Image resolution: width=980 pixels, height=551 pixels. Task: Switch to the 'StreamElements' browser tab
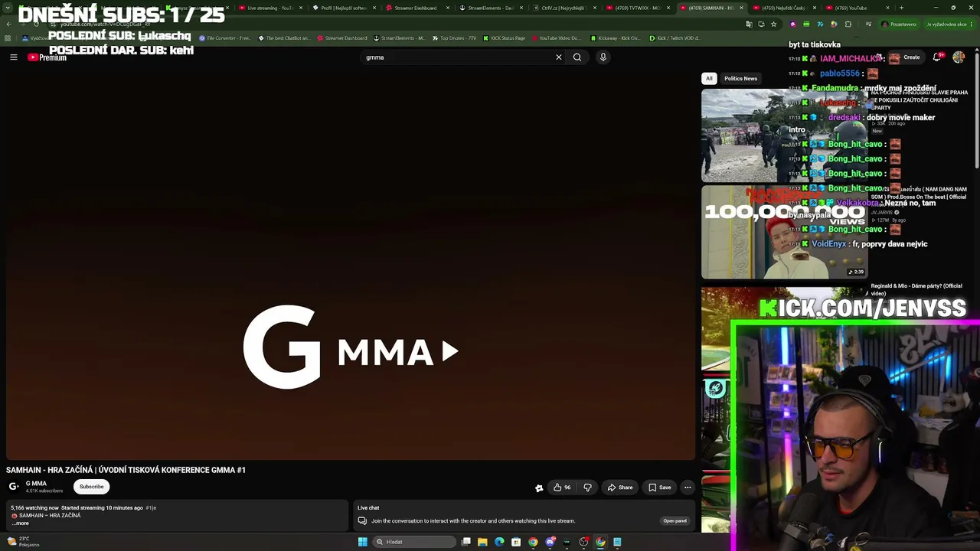point(492,8)
